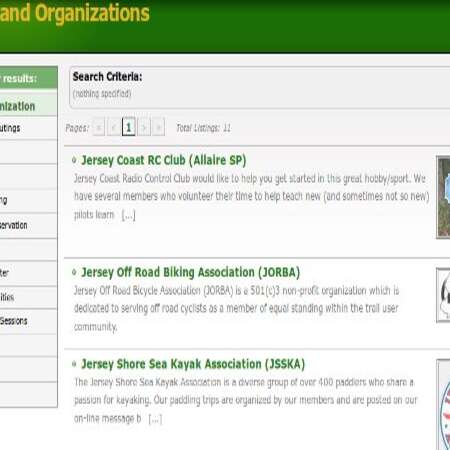Image resolution: width=450 pixels, height=450 pixels.
Task: Expand the Sea Kayak Association description [...]
Action: [155, 419]
